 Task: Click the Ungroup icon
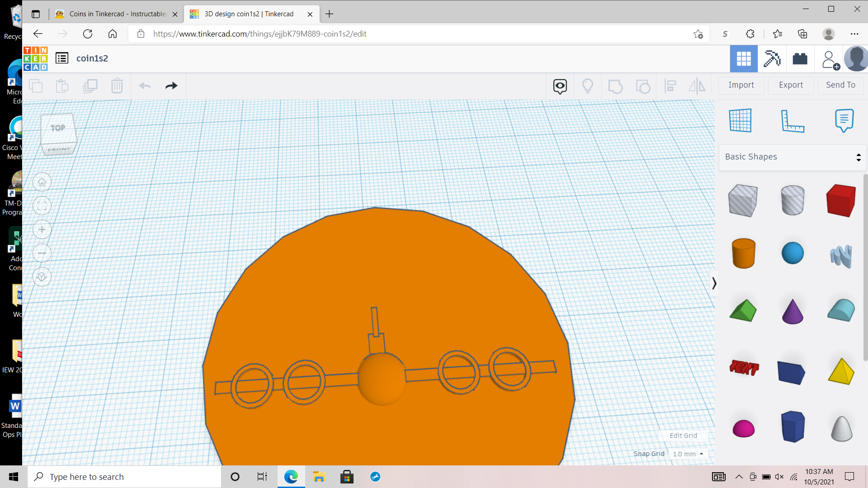pyautogui.click(x=643, y=86)
